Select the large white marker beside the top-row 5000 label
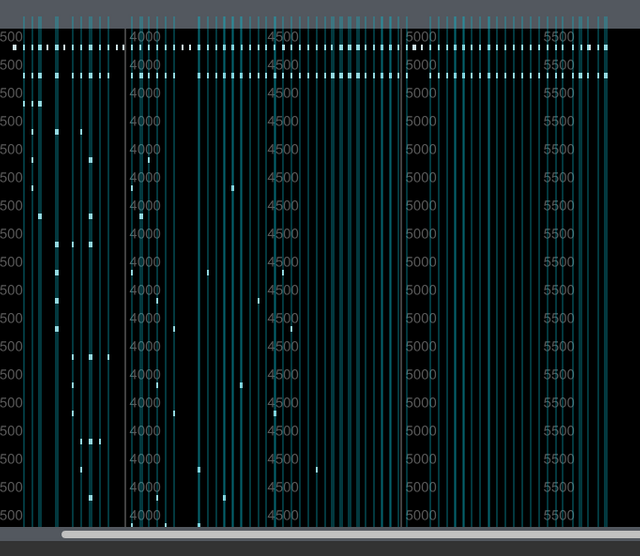This screenshot has height=556, width=640. [414, 47]
